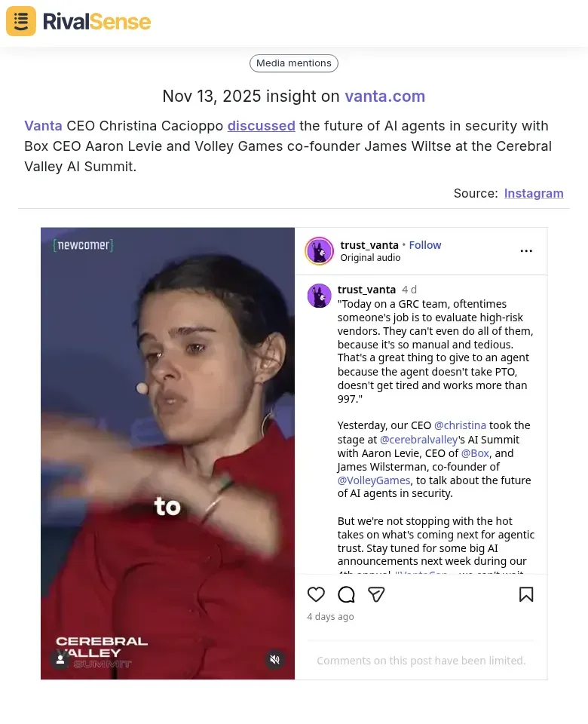Open the Media mentions tag
This screenshot has height=724, width=588.
(294, 63)
